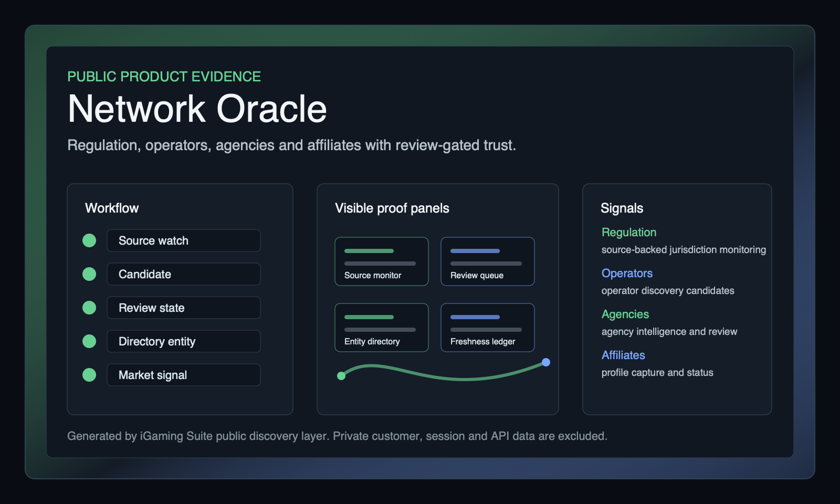Click the green start point of the curve
Viewport: 840px width, 504px height.
[x=341, y=375]
